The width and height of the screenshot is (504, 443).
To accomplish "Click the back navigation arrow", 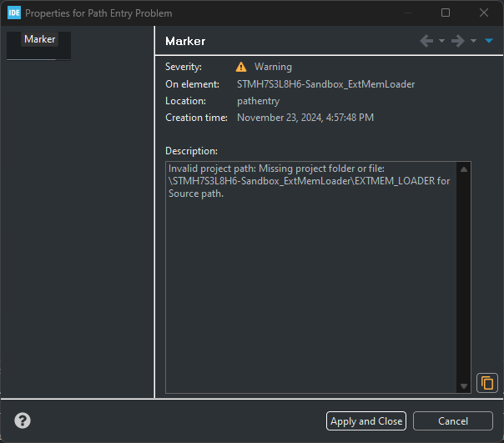I will coord(426,41).
